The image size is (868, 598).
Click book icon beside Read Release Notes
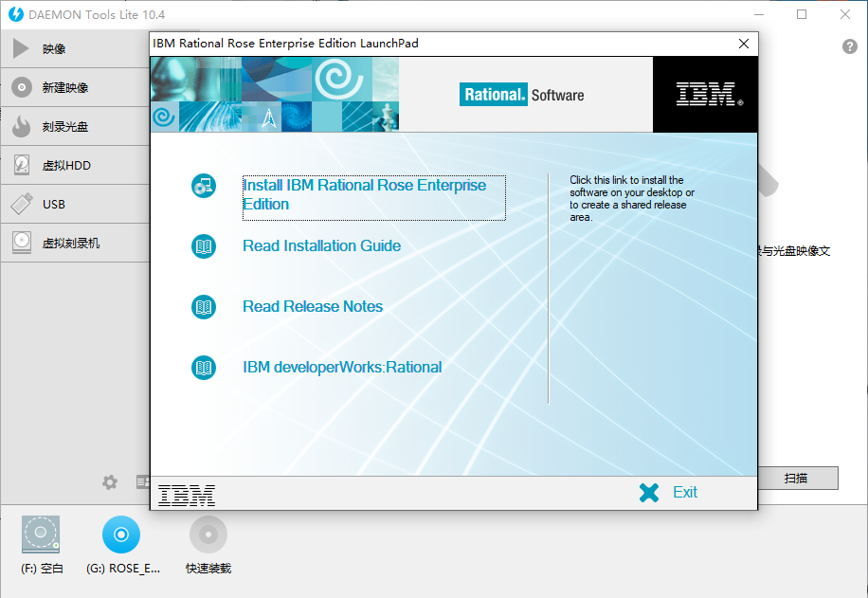tap(204, 307)
